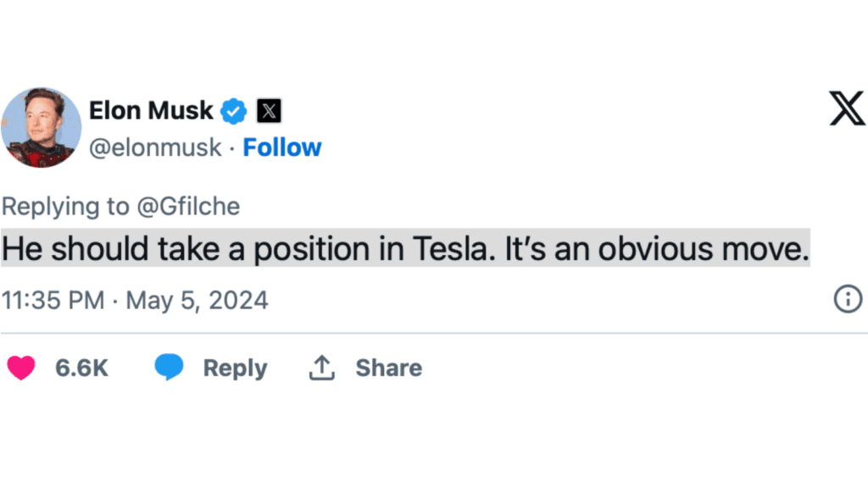The width and height of the screenshot is (868, 488).
Task: Click the blue verified checkmark badge
Action: click(x=234, y=110)
